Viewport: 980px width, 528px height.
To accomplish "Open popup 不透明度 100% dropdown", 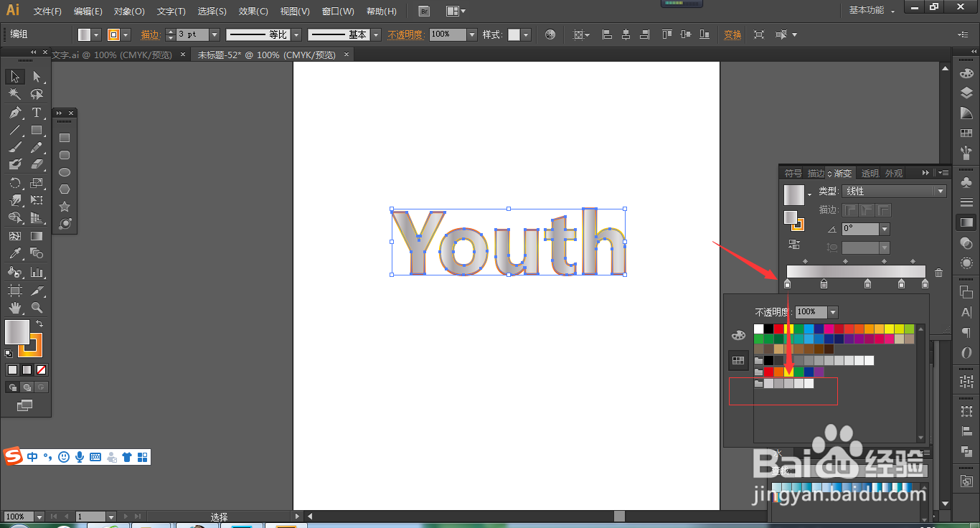I will point(833,312).
